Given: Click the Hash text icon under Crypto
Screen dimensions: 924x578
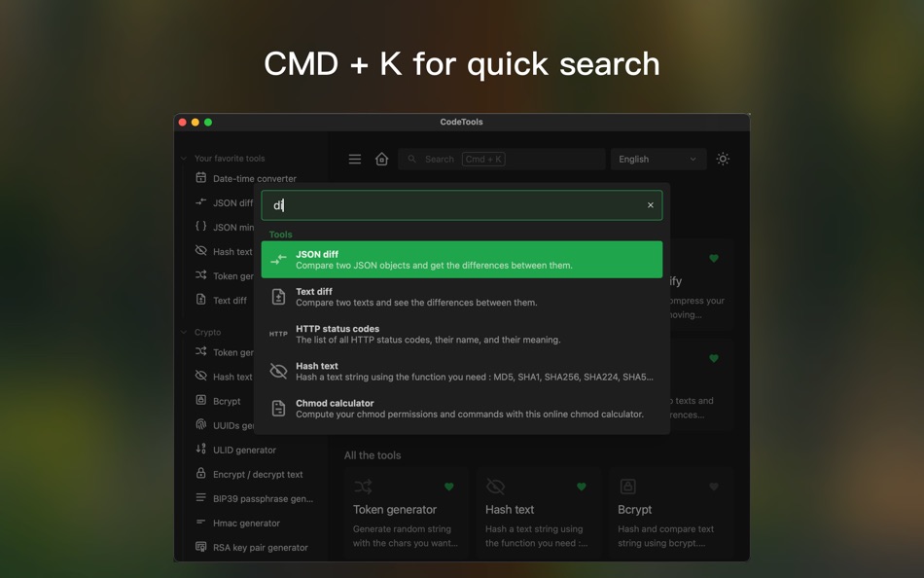Looking at the screenshot, I should pyautogui.click(x=201, y=376).
